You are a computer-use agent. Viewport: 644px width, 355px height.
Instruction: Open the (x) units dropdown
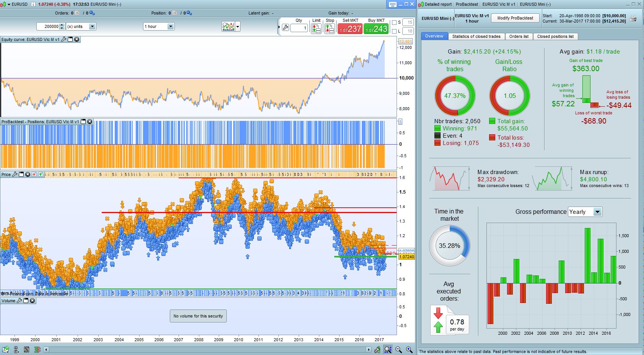[x=92, y=26]
